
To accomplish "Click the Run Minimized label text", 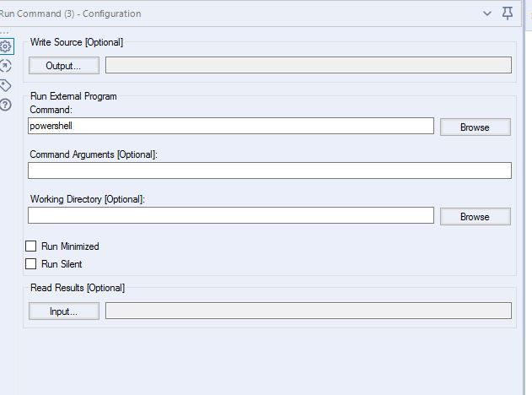I will pyautogui.click(x=70, y=246).
